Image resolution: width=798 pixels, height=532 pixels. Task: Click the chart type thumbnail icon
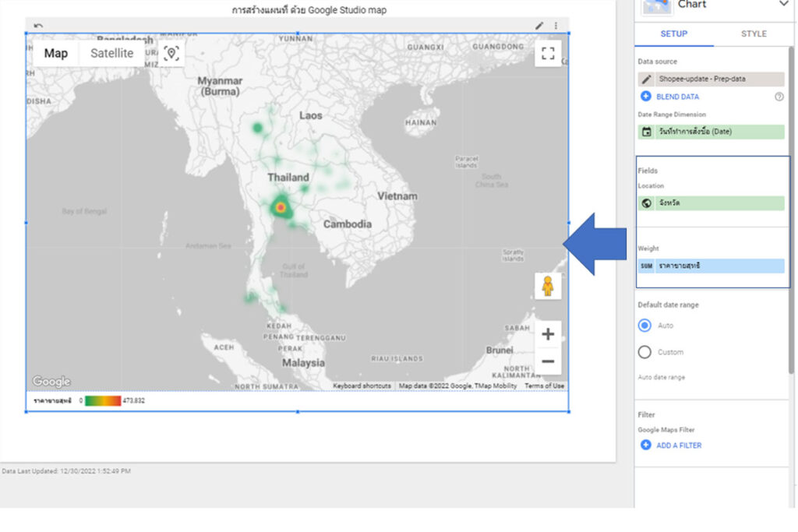[x=656, y=6]
